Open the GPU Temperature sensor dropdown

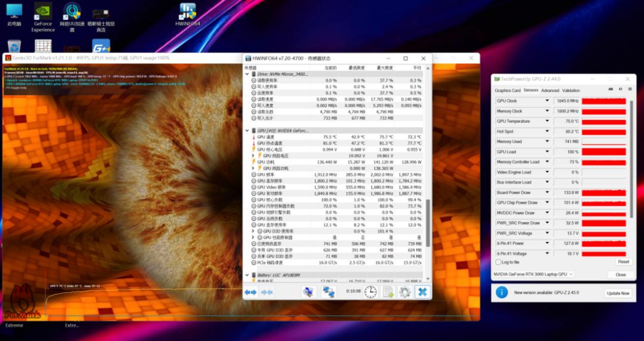pos(547,122)
